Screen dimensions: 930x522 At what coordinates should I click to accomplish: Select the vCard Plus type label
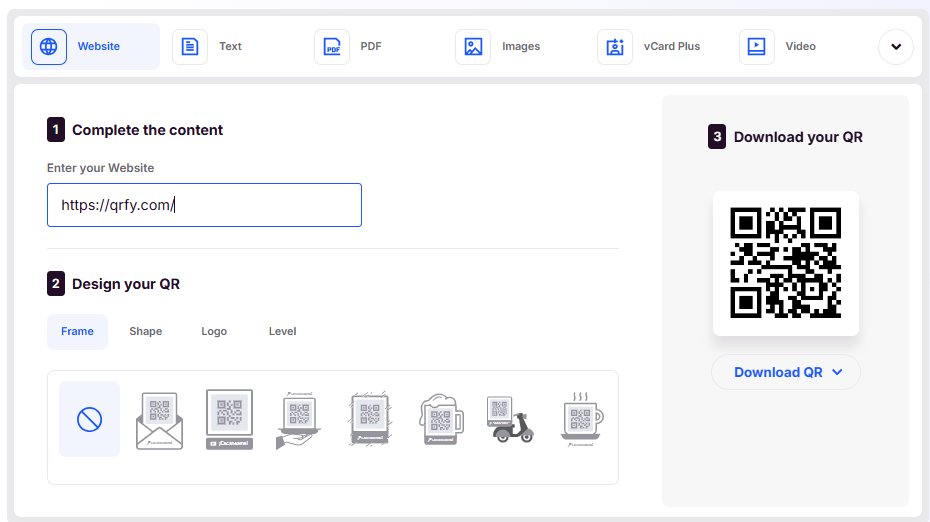click(671, 46)
